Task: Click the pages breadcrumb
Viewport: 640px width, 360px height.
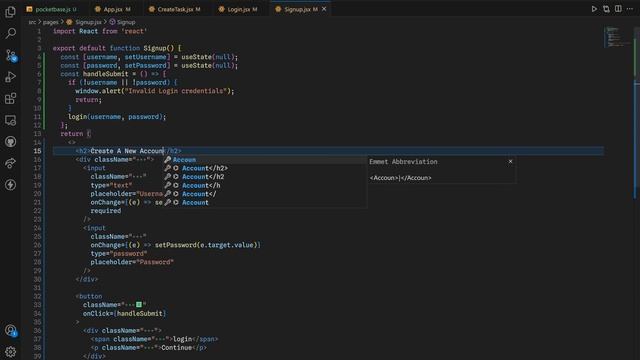Action: 51,22
